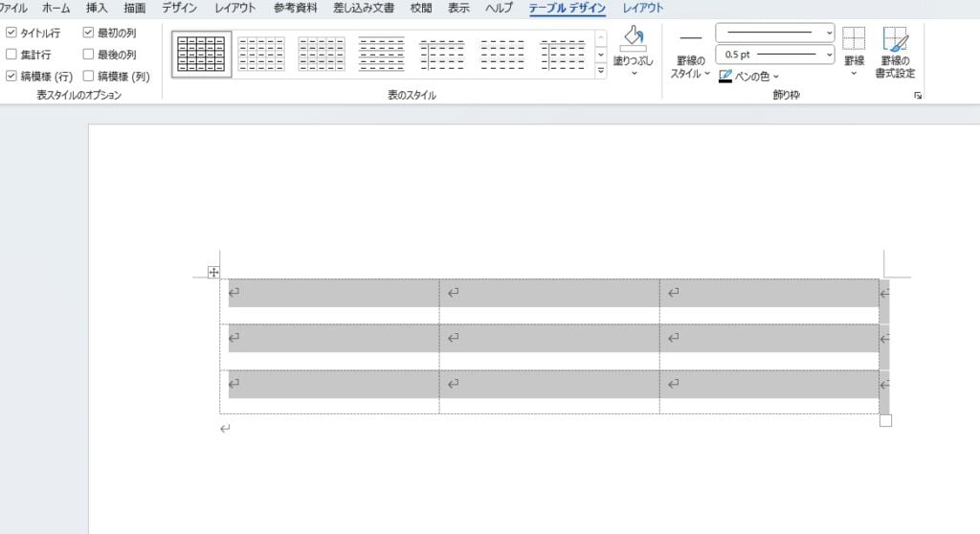Switch to the ホーム tab
This screenshot has height=534, width=980.
point(56,8)
